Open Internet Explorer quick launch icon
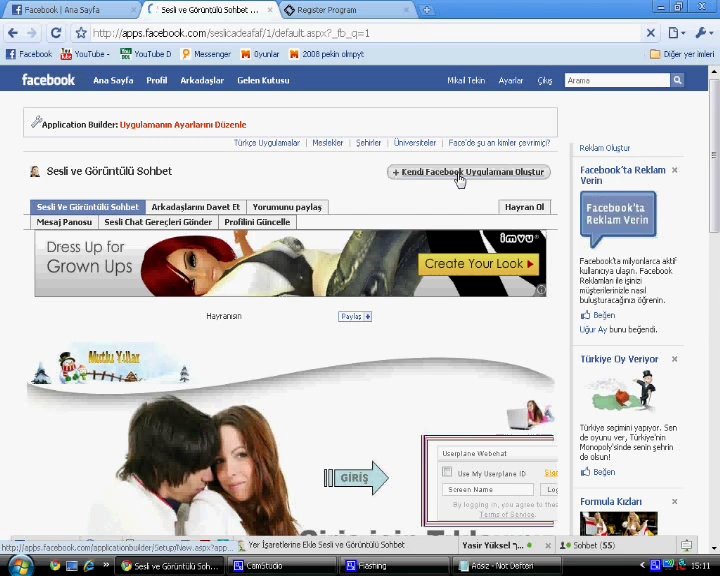Viewport: 720px width, 576px height. pos(89,565)
